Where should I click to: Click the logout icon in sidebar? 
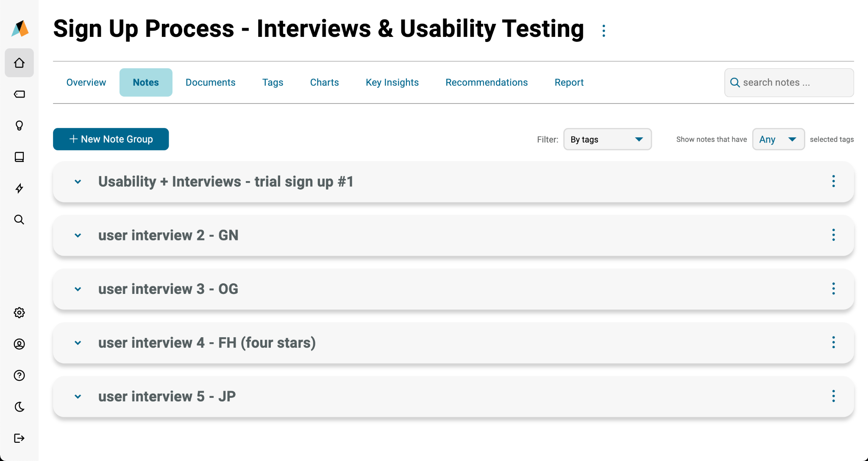click(x=19, y=438)
